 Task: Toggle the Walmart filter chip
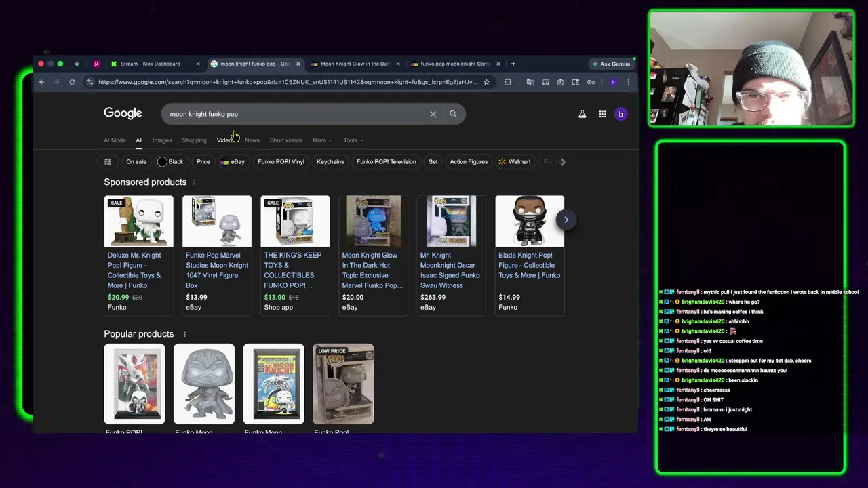point(515,162)
